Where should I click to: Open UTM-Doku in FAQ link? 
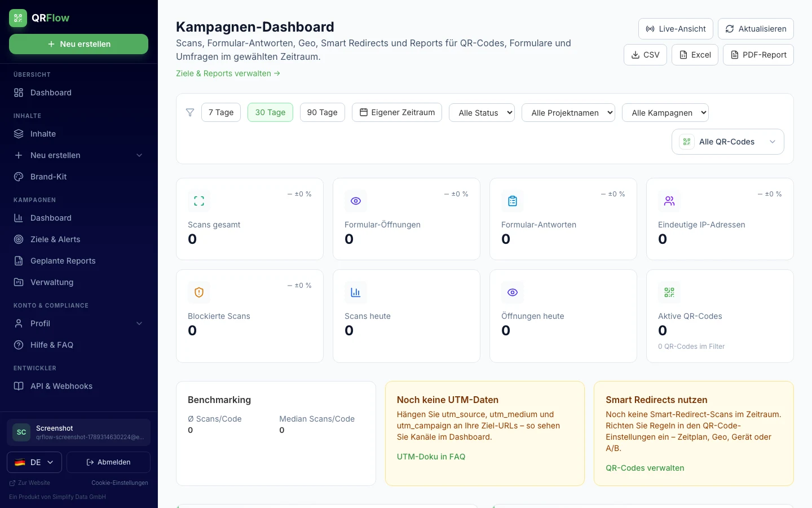point(431,457)
